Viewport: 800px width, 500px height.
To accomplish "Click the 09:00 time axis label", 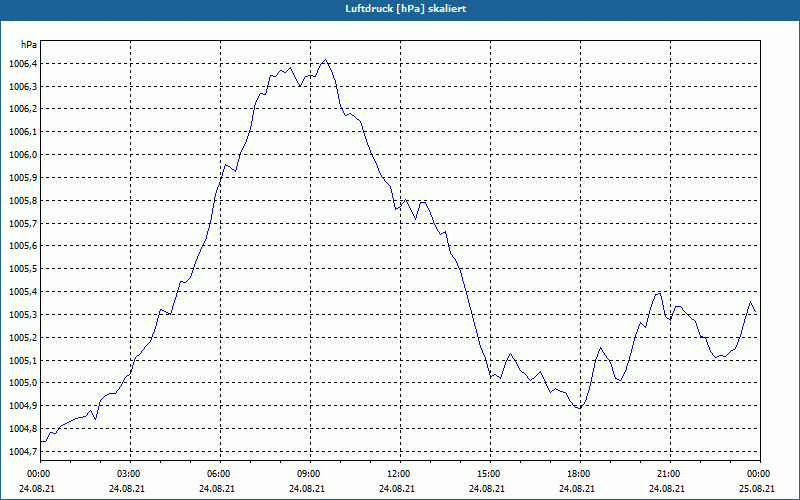I will coord(310,474).
